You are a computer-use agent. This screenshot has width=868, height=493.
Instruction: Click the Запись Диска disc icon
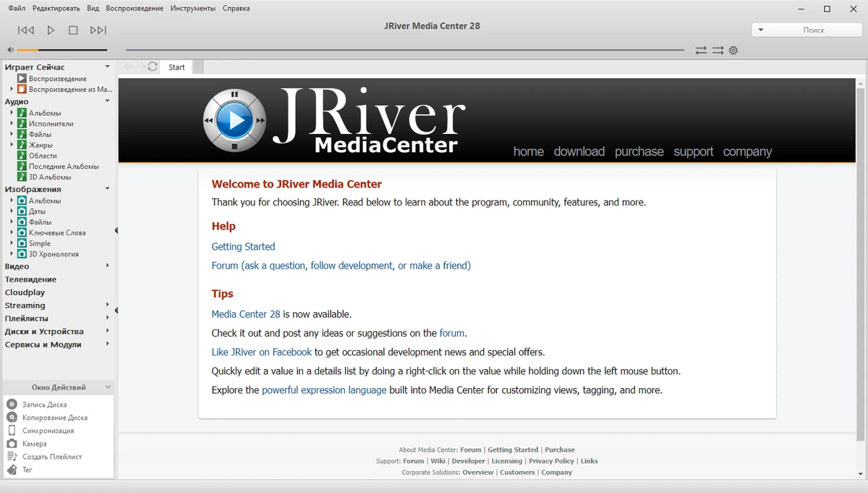12,405
